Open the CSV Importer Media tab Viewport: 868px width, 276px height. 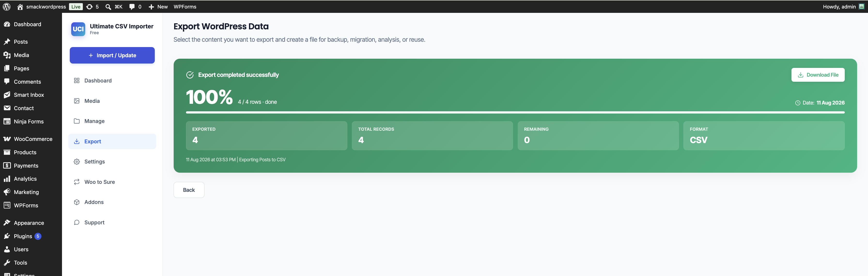click(x=112, y=101)
